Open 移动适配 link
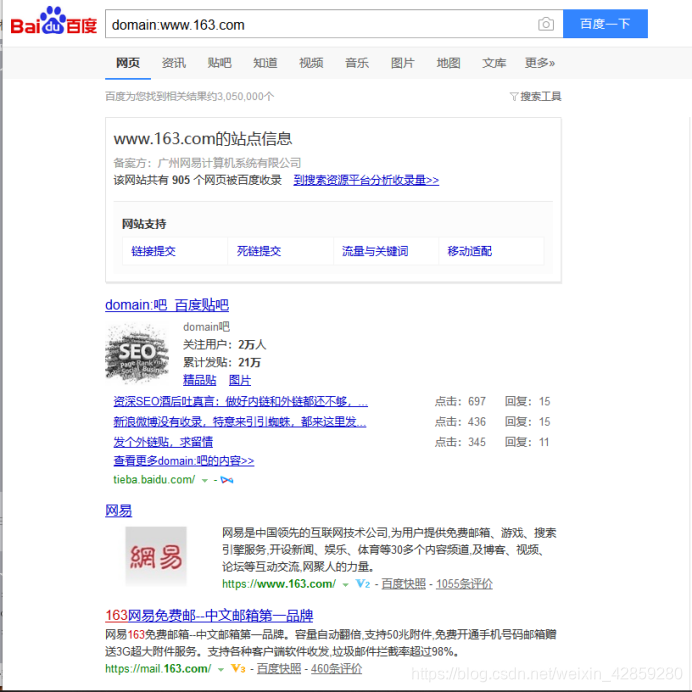Viewport: 692px width, 692px height. point(470,251)
